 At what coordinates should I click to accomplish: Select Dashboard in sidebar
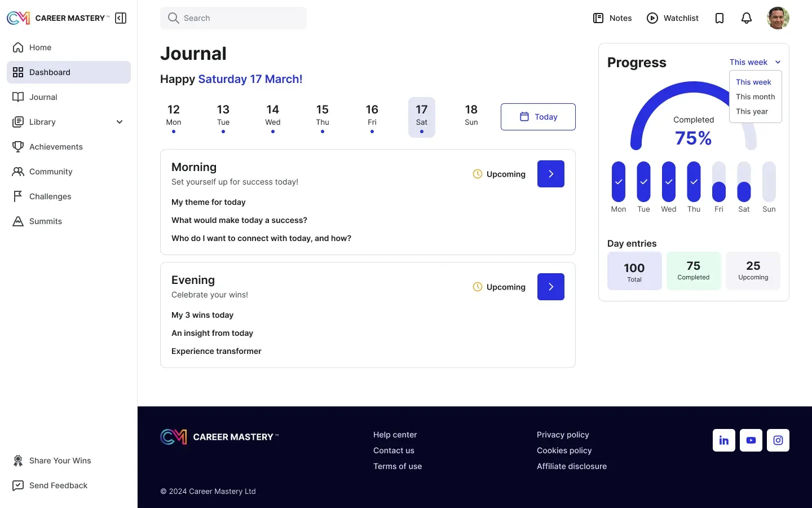(x=69, y=72)
